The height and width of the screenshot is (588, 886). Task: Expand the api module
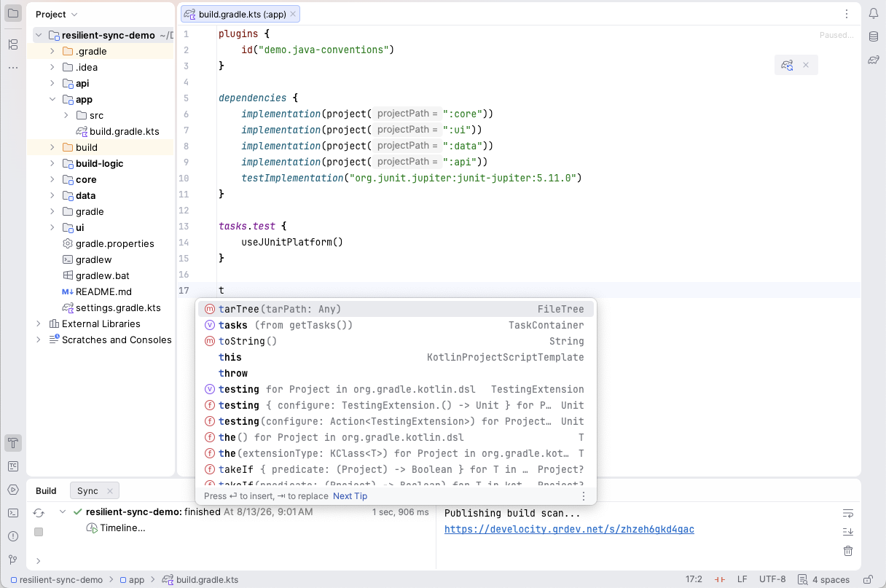tap(52, 83)
